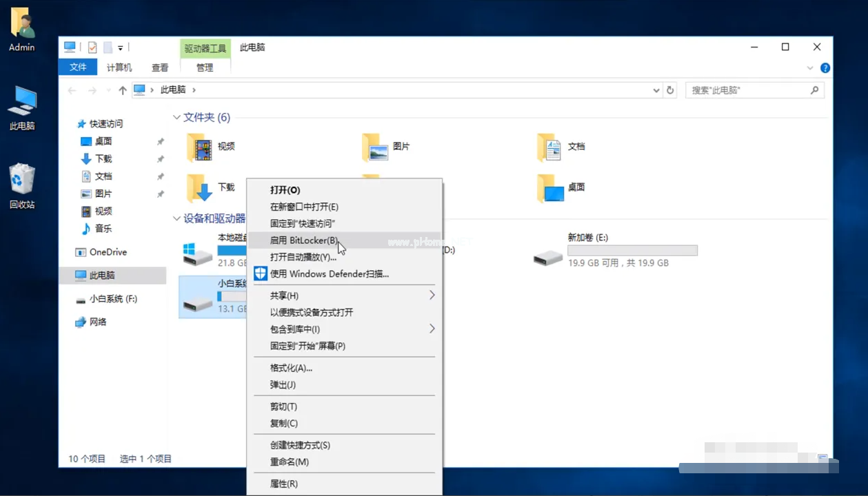Image resolution: width=868 pixels, height=496 pixels.
Task: Open the quick access toolbar customize dropdown
Action: (121, 48)
